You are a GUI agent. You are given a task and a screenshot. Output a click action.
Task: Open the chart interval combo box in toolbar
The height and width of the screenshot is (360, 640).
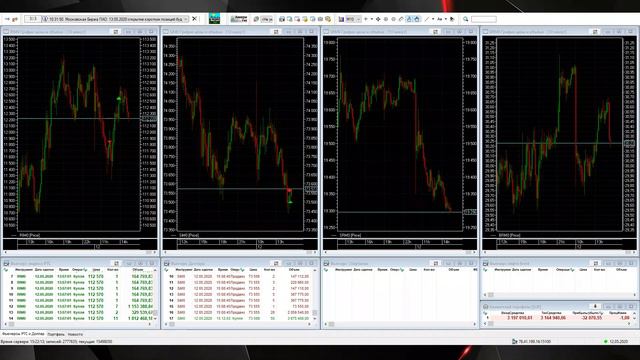click(x=353, y=19)
